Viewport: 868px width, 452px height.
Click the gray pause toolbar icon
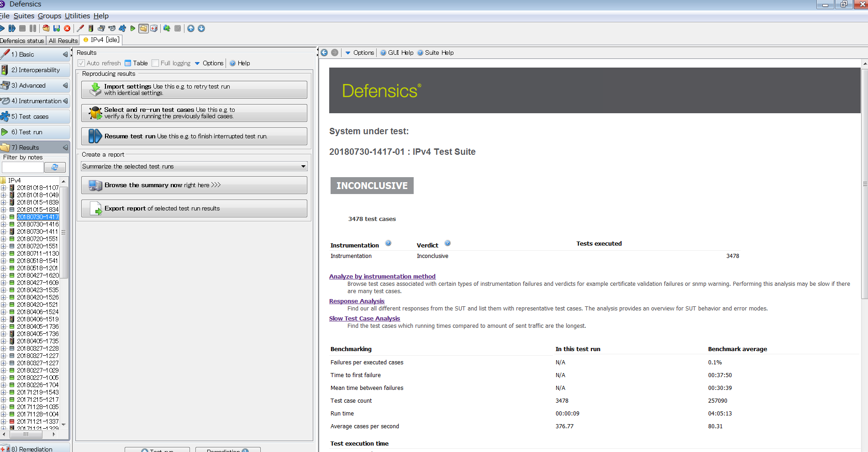tap(33, 28)
